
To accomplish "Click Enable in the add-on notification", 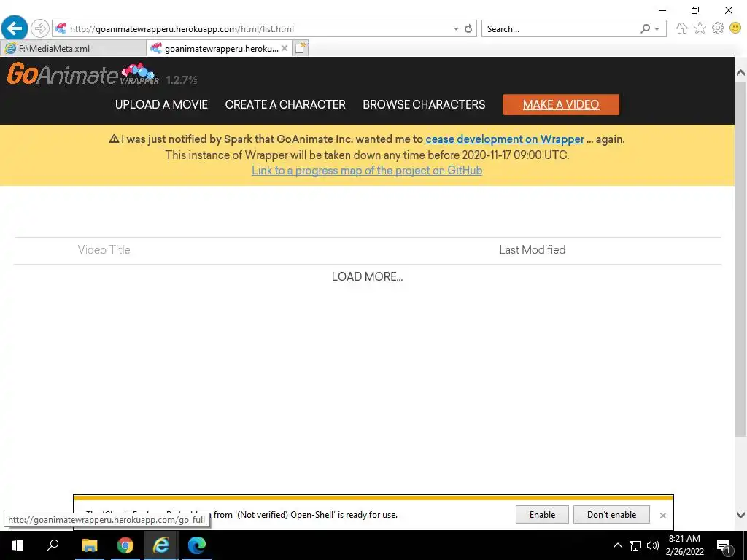I will [542, 515].
